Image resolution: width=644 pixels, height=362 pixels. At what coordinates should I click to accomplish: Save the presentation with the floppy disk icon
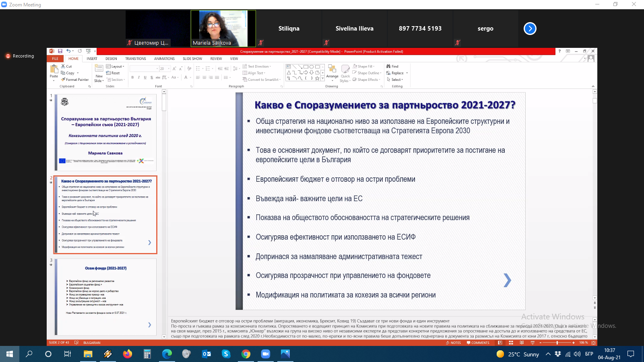[x=60, y=51]
